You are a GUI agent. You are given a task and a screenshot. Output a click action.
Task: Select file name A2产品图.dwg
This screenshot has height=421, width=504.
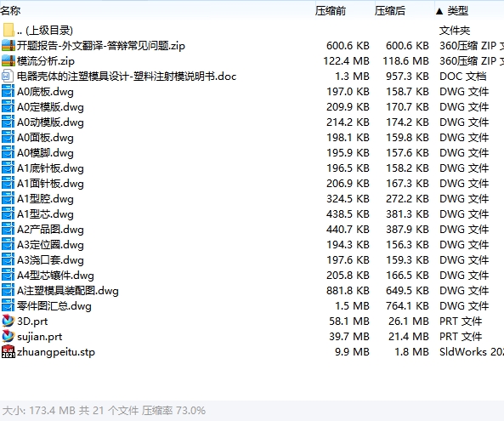(x=50, y=230)
